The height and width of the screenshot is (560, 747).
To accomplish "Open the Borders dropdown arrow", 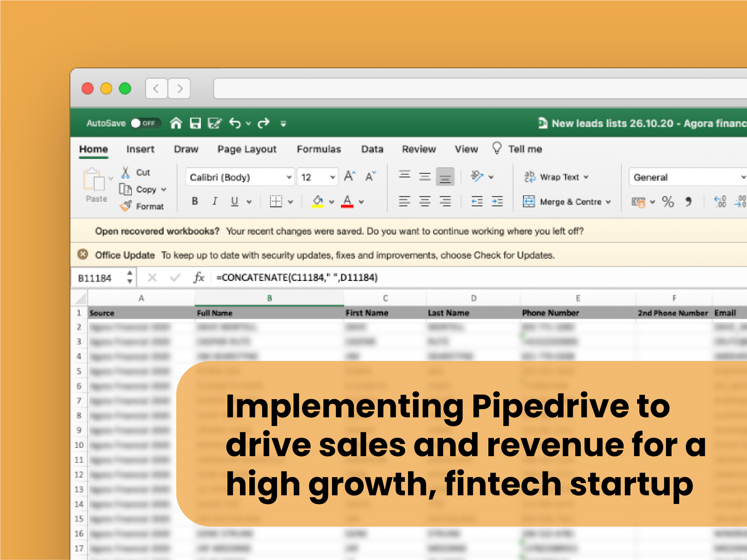I will pos(290,202).
